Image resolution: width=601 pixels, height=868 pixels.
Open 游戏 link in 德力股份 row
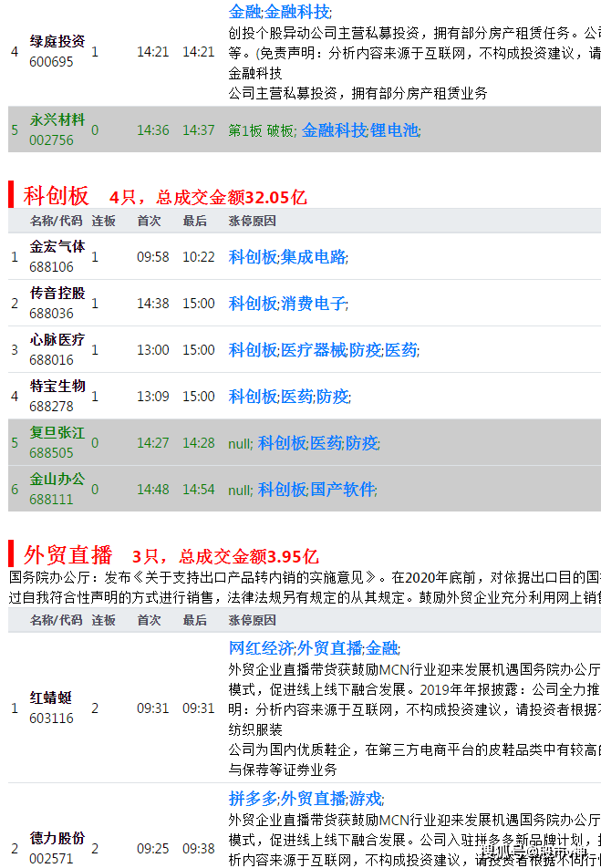click(x=365, y=799)
